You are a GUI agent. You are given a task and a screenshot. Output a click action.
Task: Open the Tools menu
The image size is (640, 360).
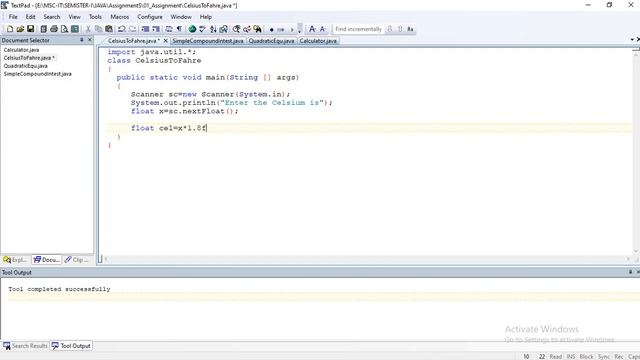[95, 17]
